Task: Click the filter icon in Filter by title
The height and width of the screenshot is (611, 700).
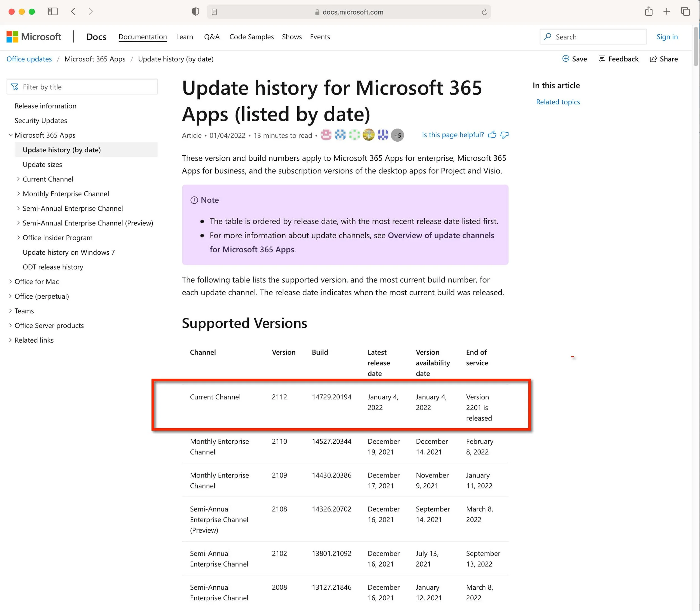Action: (x=15, y=87)
